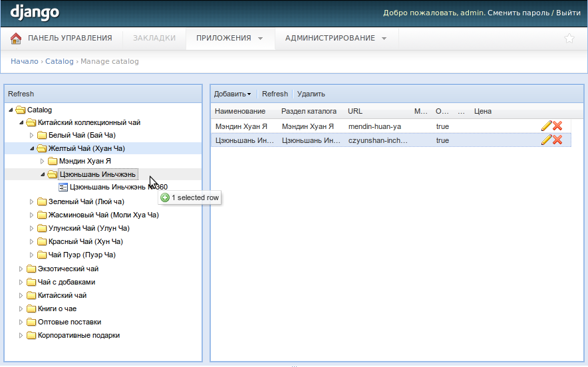588x367 pixels.
Task: Click the Экзотический чай folder icon
Action: point(31,269)
